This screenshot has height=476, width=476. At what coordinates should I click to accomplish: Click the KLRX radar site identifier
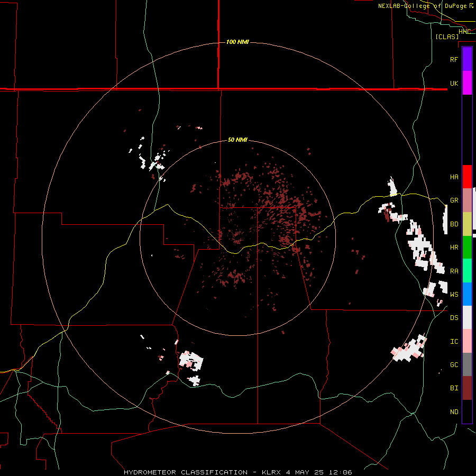coord(271,472)
